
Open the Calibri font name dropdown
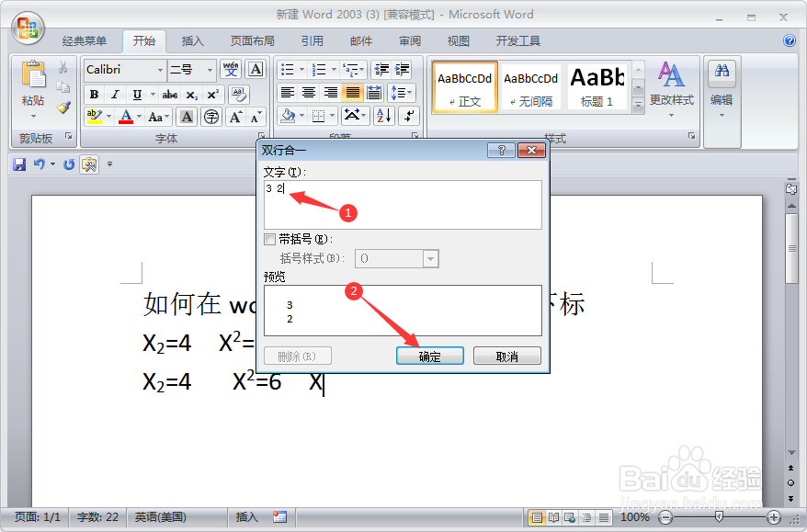click(x=160, y=70)
